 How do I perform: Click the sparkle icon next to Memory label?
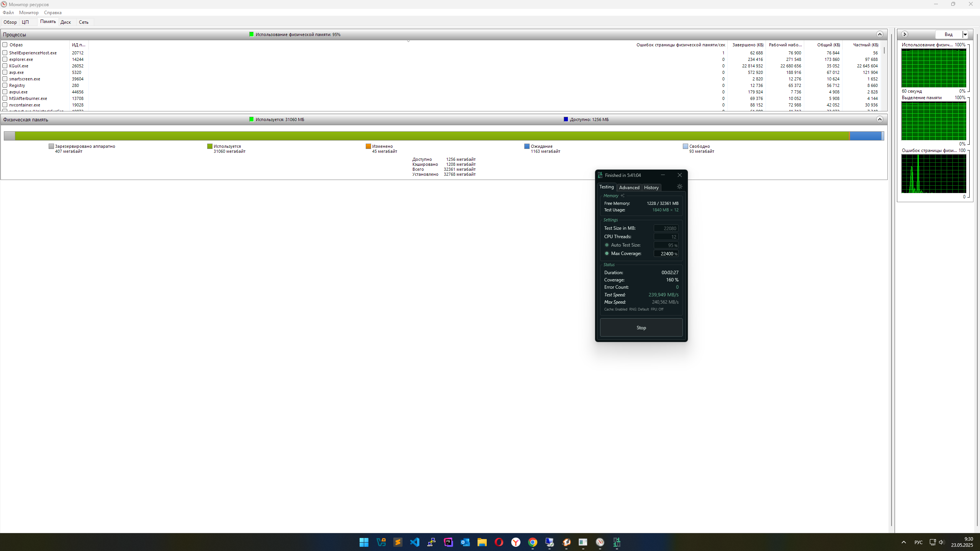click(x=622, y=196)
